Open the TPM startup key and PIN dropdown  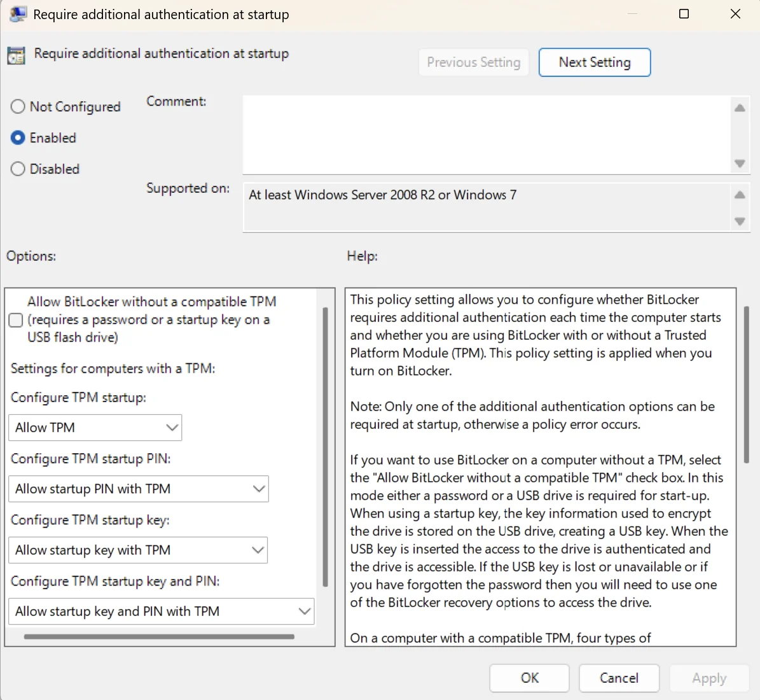coord(162,611)
